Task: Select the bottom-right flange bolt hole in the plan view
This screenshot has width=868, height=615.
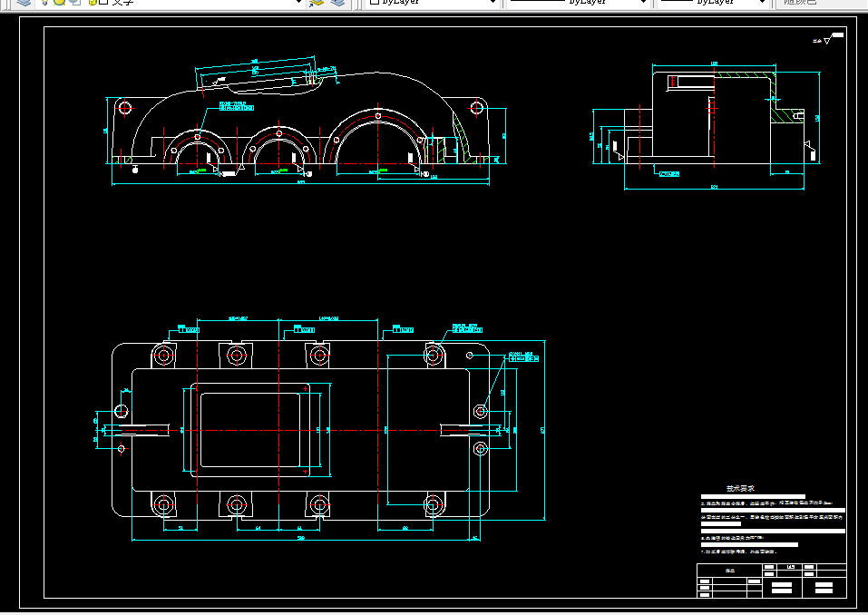Action: pos(434,504)
